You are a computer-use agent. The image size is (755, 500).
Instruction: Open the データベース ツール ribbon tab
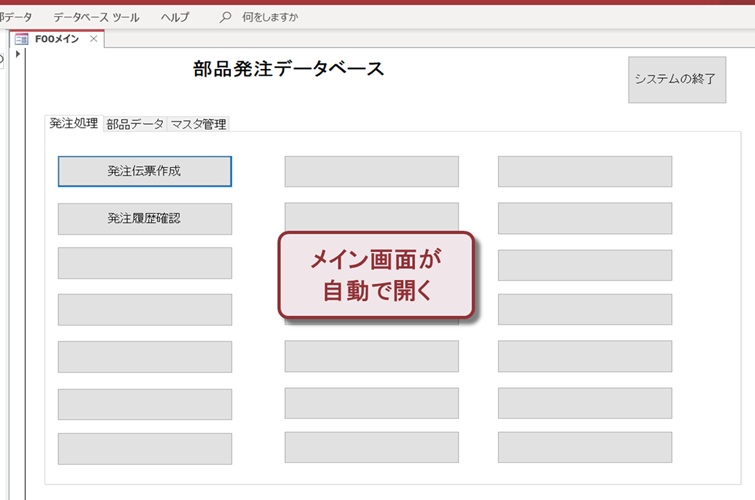pos(96,17)
